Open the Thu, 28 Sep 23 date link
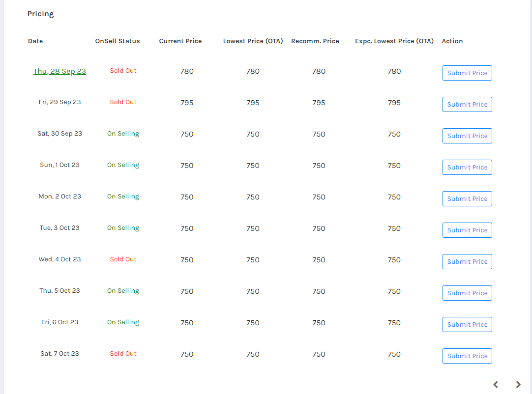The width and height of the screenshot is (532, 394). point(59,71)
